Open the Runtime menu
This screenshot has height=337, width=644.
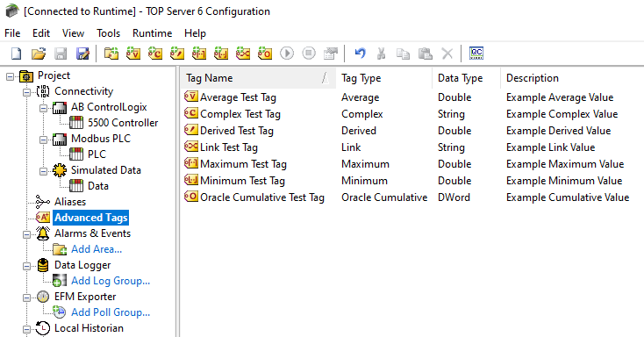point(152,33)
